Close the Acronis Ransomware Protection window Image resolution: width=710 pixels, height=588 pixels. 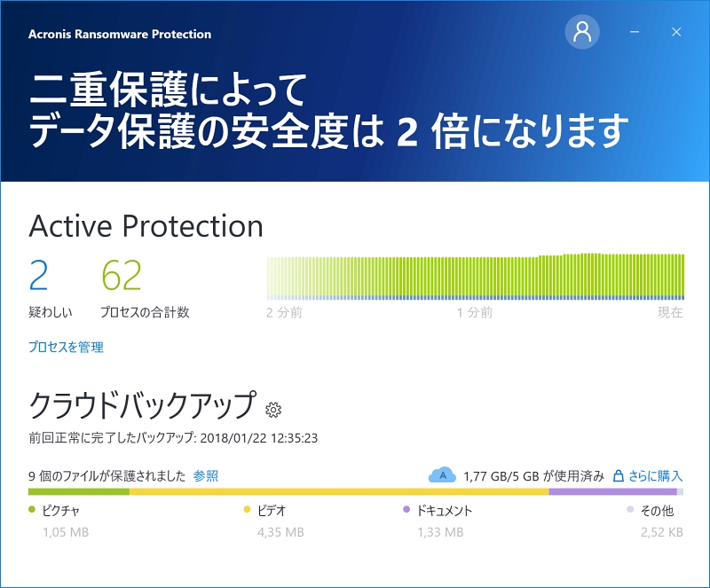[x=676, y=32]
